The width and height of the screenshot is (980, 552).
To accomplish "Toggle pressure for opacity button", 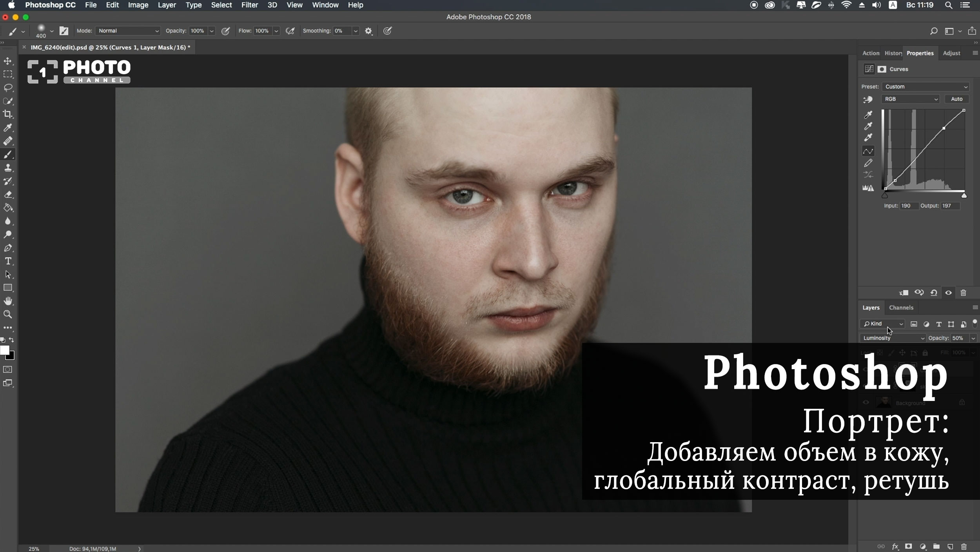I will click(x=225, y=31).
